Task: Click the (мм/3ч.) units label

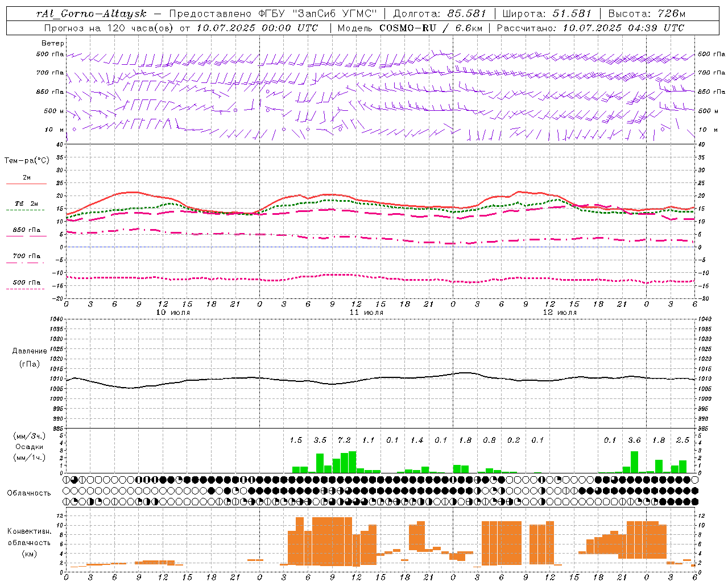Action: tap(30, 436)
